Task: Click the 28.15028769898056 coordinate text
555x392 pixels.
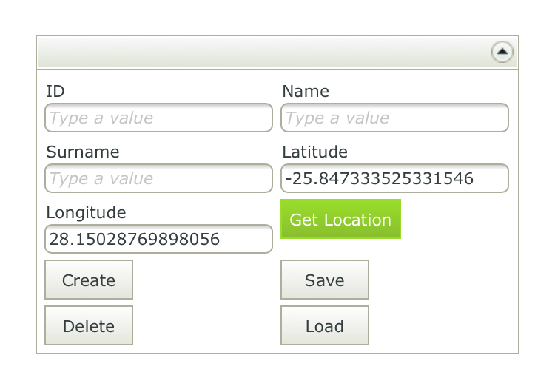Action: (134, 240)
